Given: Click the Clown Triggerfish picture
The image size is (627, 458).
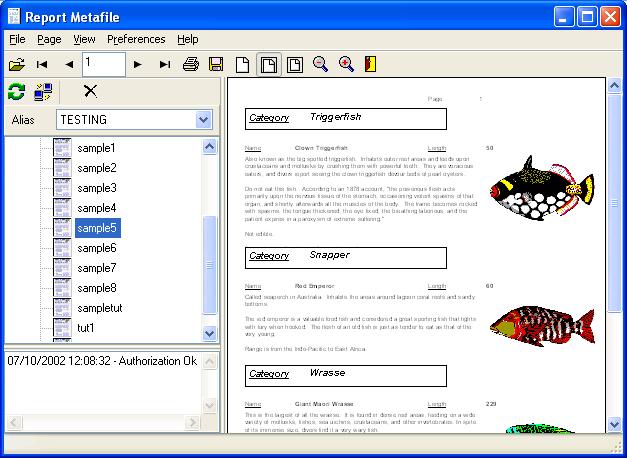Looking at the screenshot, I should [x=542, y=187].
